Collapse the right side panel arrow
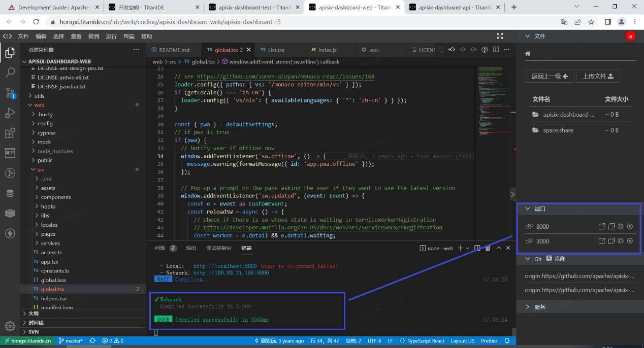Viewport: 644px width, 348px height. pos(512,194)
